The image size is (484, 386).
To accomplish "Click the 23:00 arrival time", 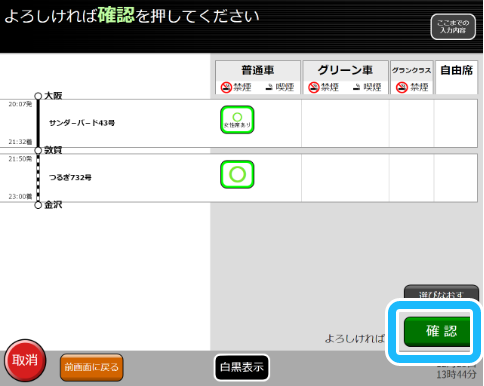I will tap(20, 196).
